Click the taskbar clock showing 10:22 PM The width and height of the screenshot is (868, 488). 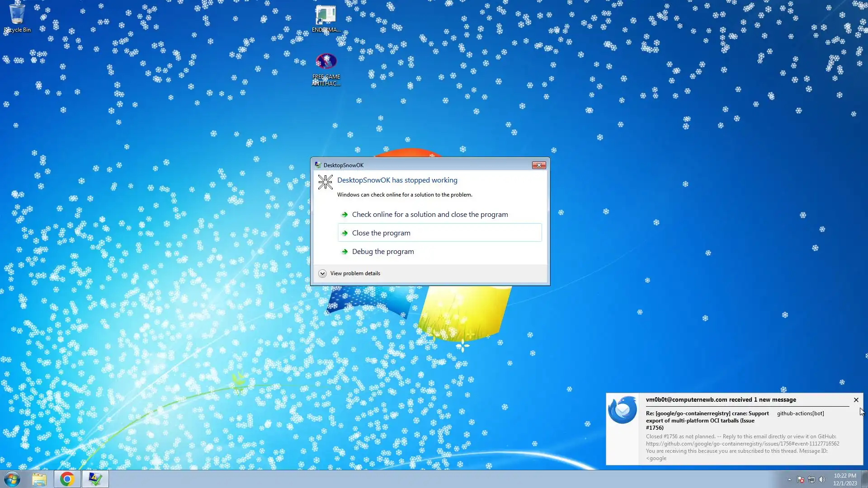(x=844, y=479)
